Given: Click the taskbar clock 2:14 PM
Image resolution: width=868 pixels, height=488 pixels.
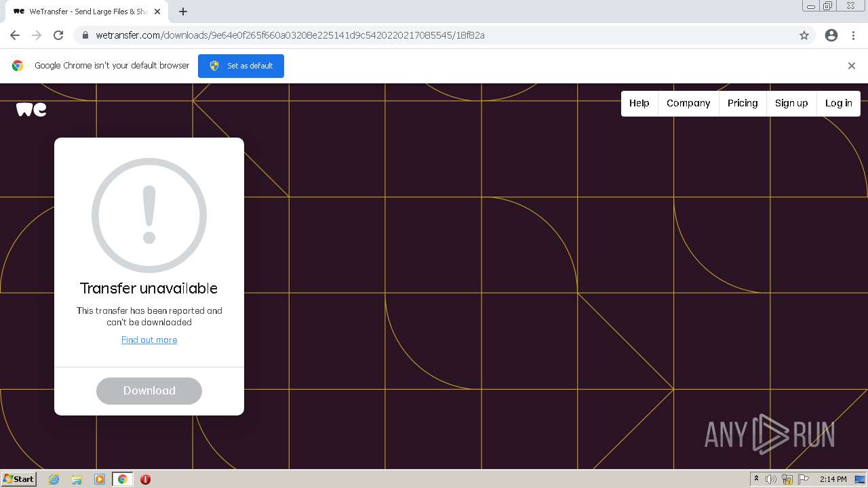Looking at the screenshot, I should pyautogui.click(x=833, y=479).
